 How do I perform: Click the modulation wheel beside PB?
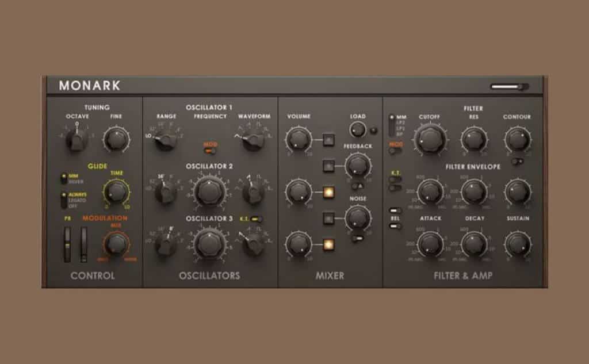(84, 244)
